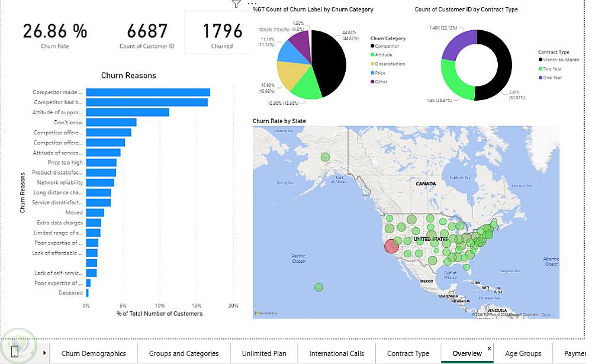This screenshot has height=364, width=592.
Task: Click the '44.82%' pie data label
Action: pos(350,35)
